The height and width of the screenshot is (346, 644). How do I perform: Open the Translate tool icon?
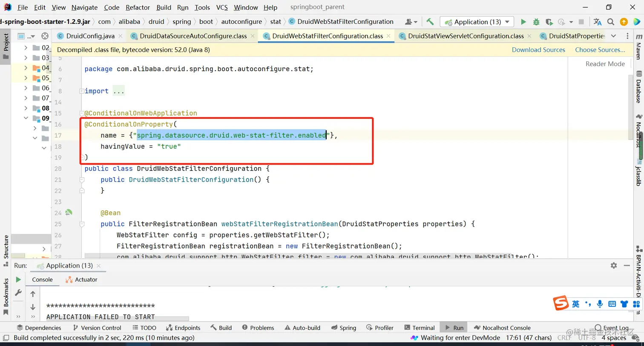click(x=598, y=22)
